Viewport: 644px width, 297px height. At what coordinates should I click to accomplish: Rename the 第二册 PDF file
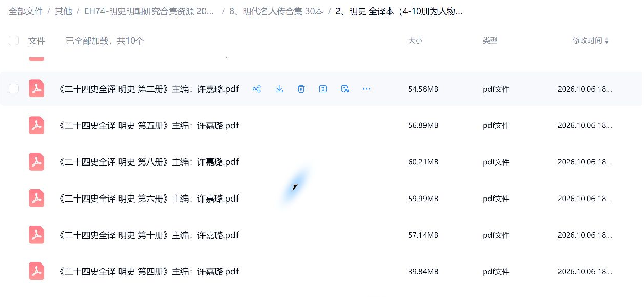point(323,89)
